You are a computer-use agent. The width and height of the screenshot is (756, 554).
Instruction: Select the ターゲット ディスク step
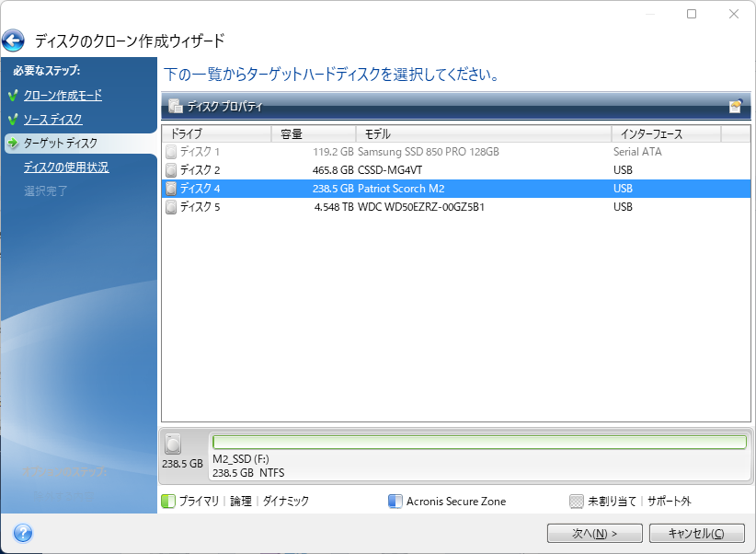tap(61, 144)
